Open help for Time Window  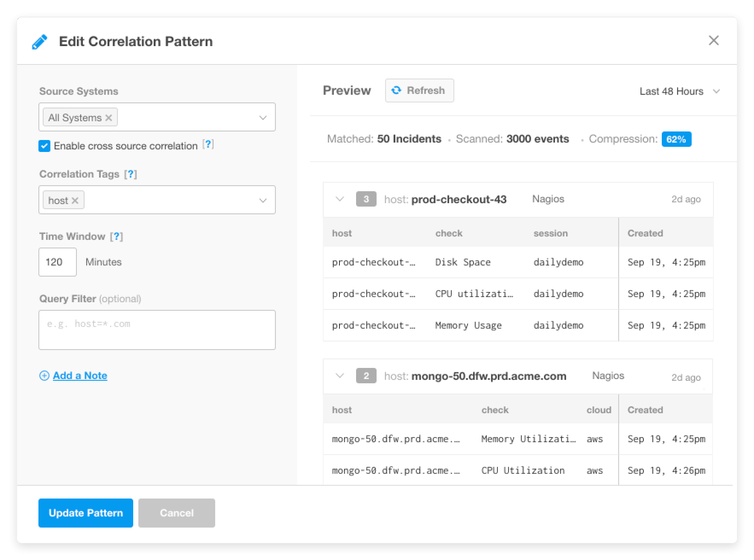(x=116, y=236)
